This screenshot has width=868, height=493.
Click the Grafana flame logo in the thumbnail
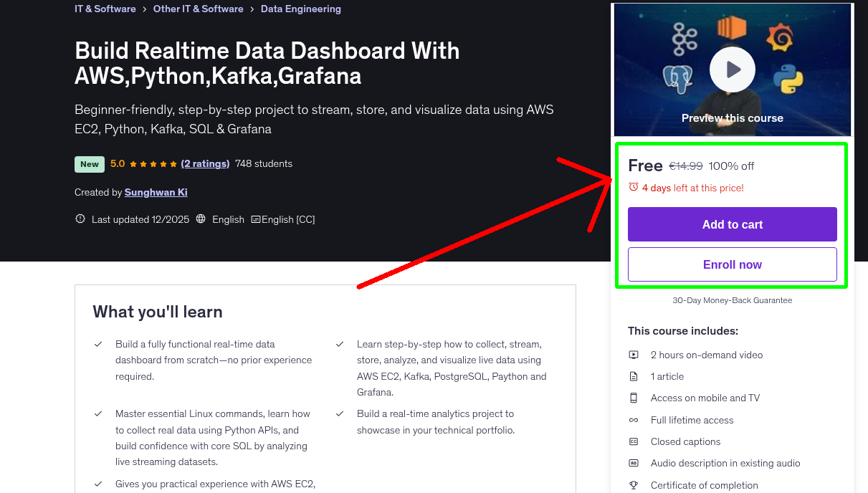[x=781, y=37]
